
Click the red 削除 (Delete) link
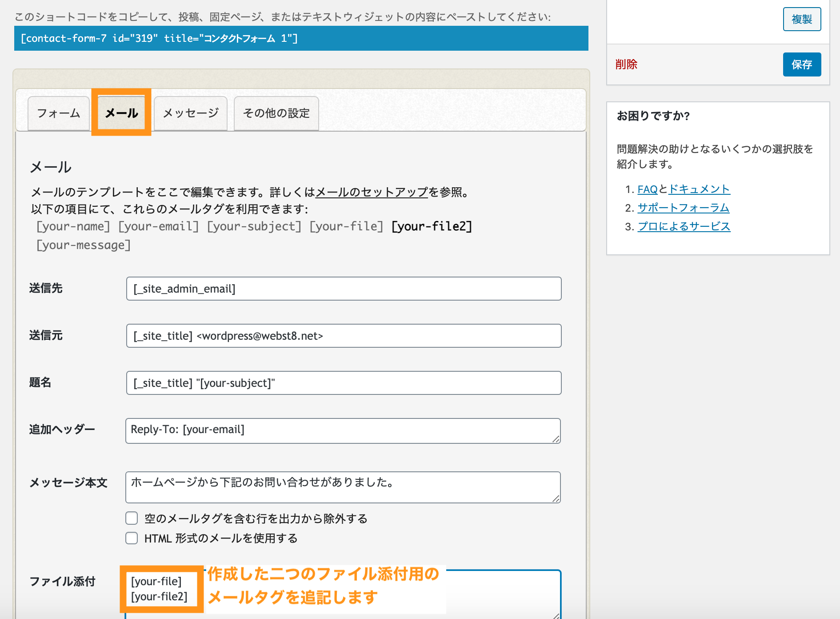(626, 64)
